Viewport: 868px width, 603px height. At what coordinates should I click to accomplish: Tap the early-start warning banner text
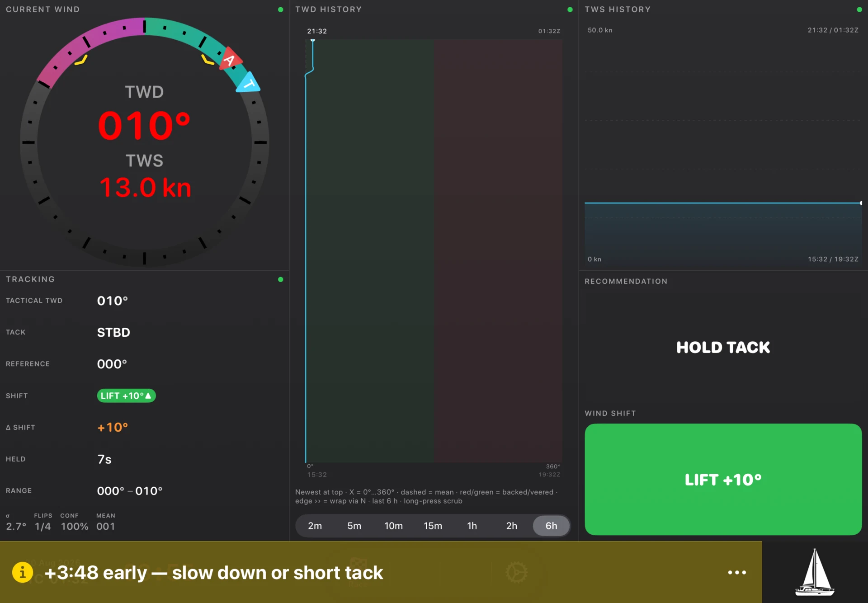pos(214,573)
